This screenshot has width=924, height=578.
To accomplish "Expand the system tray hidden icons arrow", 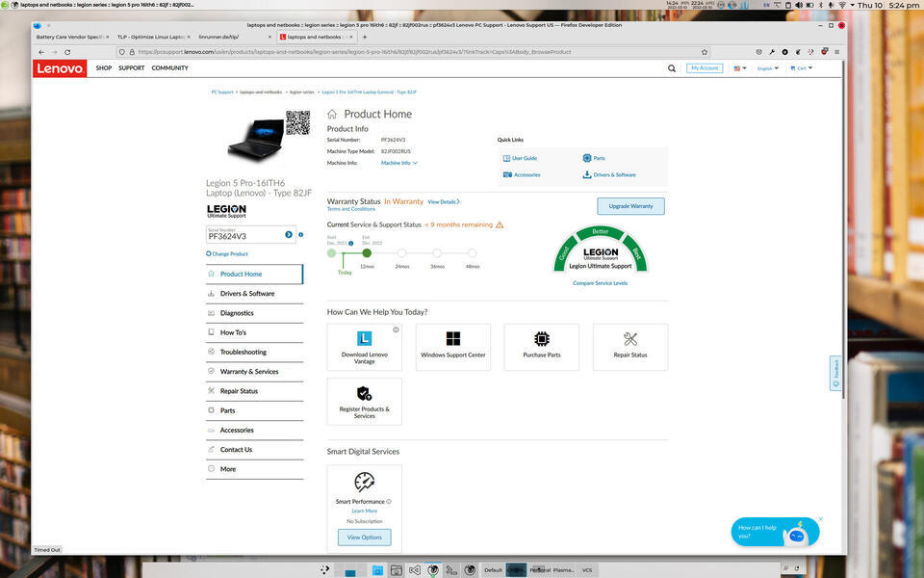I will (852, 5).
